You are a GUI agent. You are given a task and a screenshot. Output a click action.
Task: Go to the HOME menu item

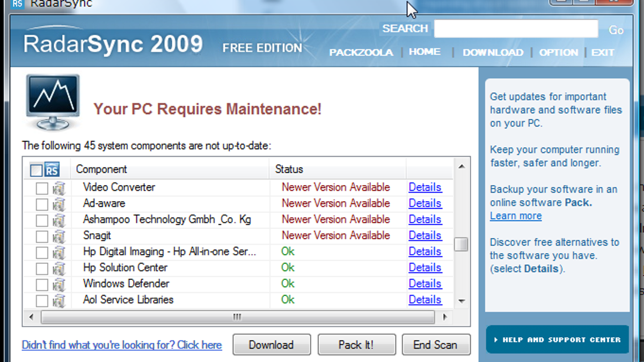[425, 52]
